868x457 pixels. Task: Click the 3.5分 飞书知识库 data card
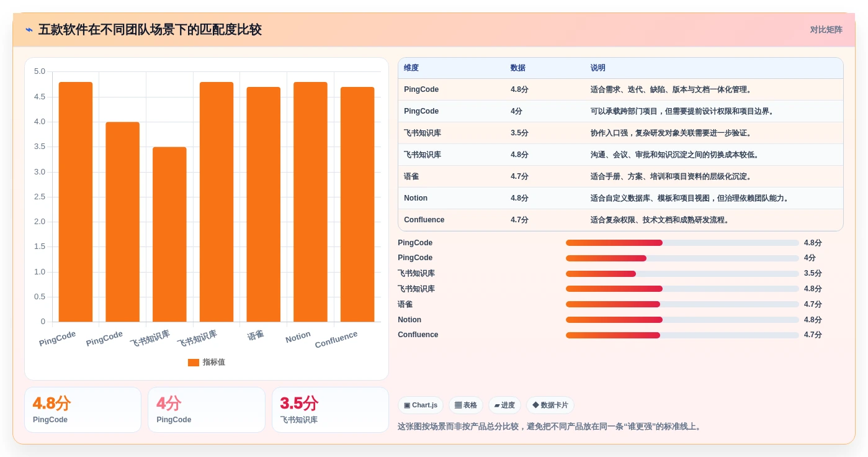click(x=330, y=410)
